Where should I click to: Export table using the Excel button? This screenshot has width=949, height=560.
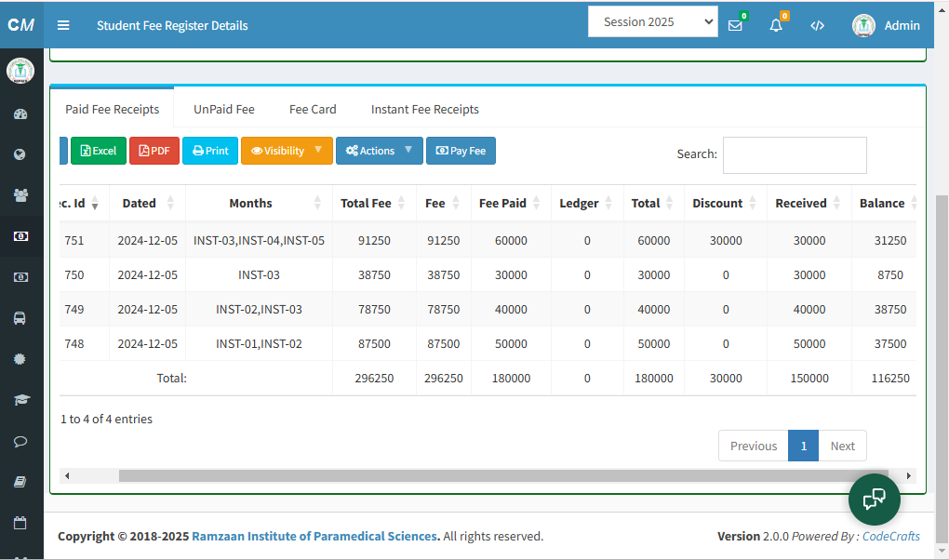pos(98,151)
